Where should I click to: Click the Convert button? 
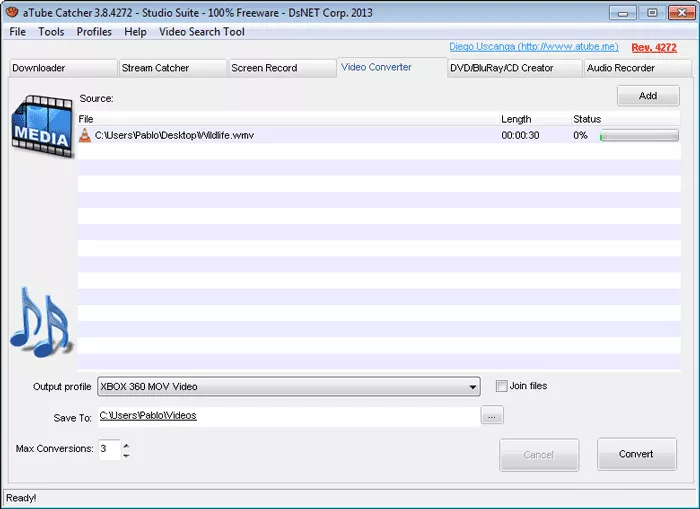click(637, 454)
